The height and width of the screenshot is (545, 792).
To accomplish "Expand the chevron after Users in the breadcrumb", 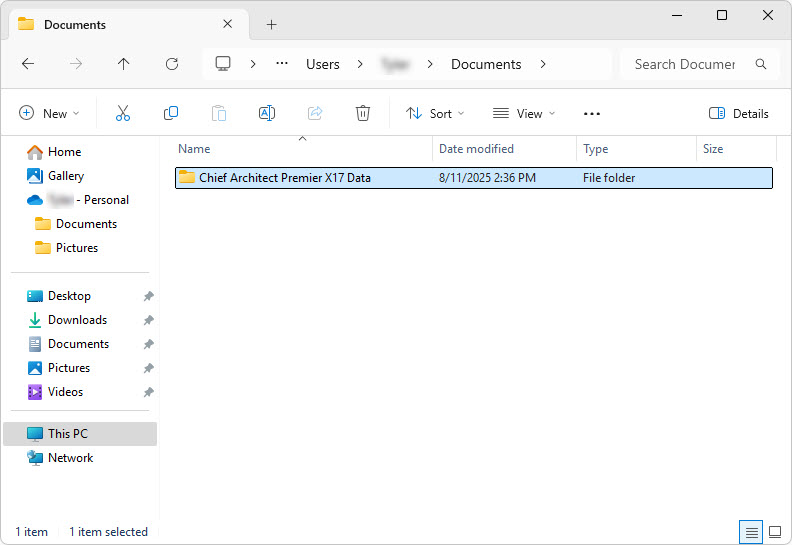I will [x=360, y=64].
